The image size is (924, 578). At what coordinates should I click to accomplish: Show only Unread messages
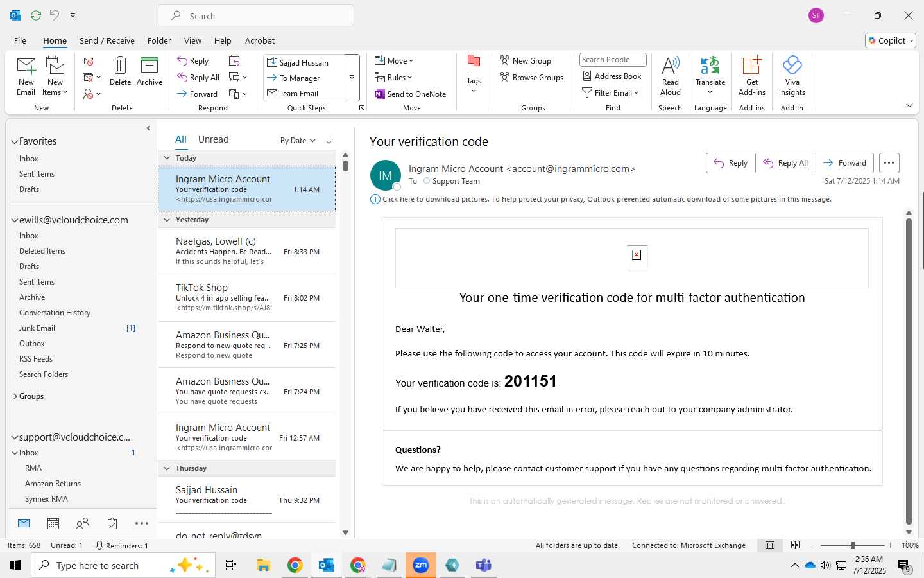pyautogui.click(x=214, y=139)
